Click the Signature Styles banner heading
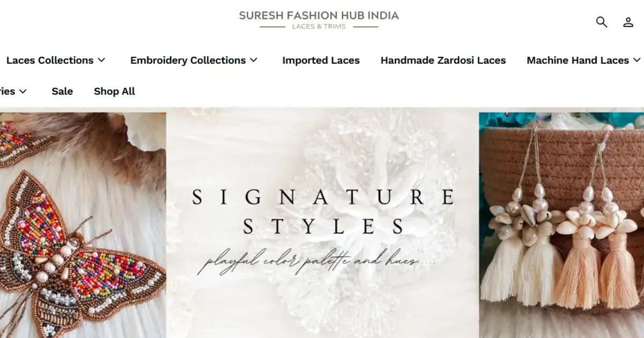Screen dimensions: 644x338 (323, 212)
